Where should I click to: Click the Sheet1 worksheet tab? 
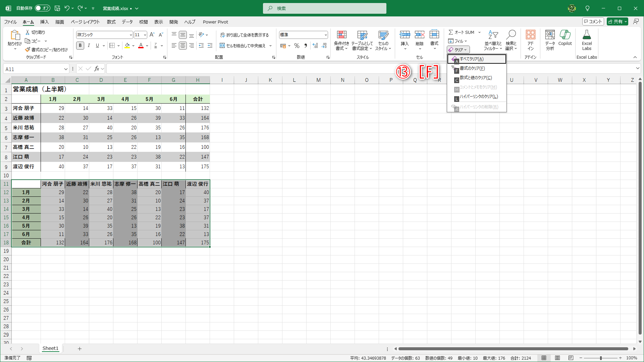pyautogui.click(x=50, y=349)
